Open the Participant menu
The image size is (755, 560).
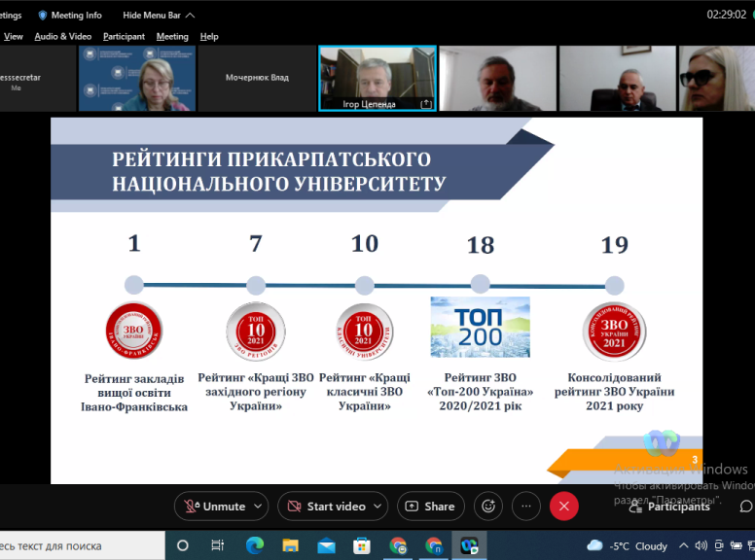[x=124, y=37]
